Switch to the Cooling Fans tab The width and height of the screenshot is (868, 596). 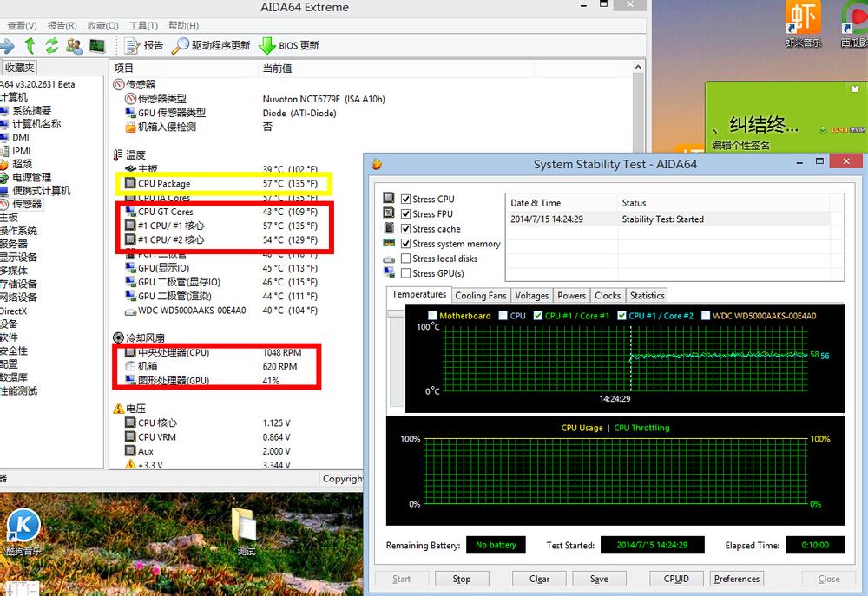[481, 296]
